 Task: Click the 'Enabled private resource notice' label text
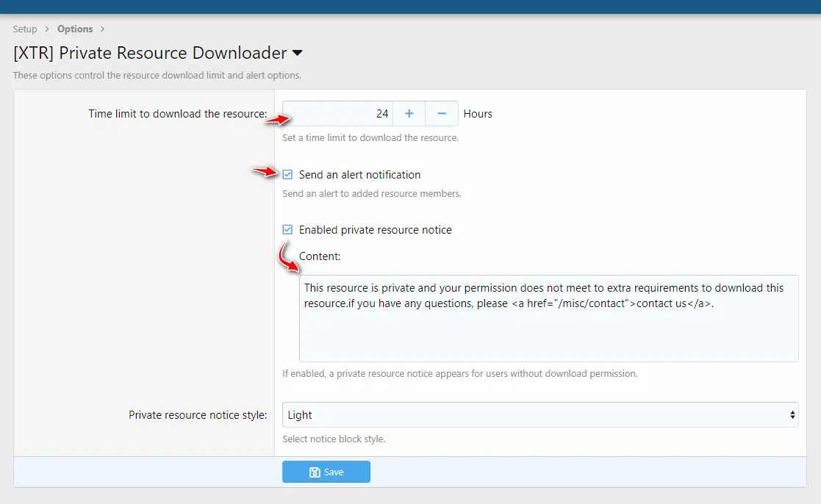pyautogui.click(x=375, y=230)
